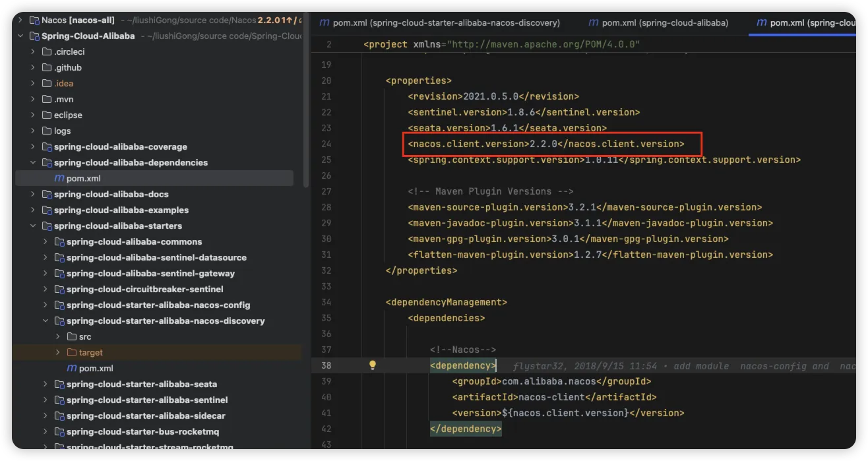
Task: Click Maven icon on nacos-discovery pom.xml tab
Action: [x=325, y=22]
